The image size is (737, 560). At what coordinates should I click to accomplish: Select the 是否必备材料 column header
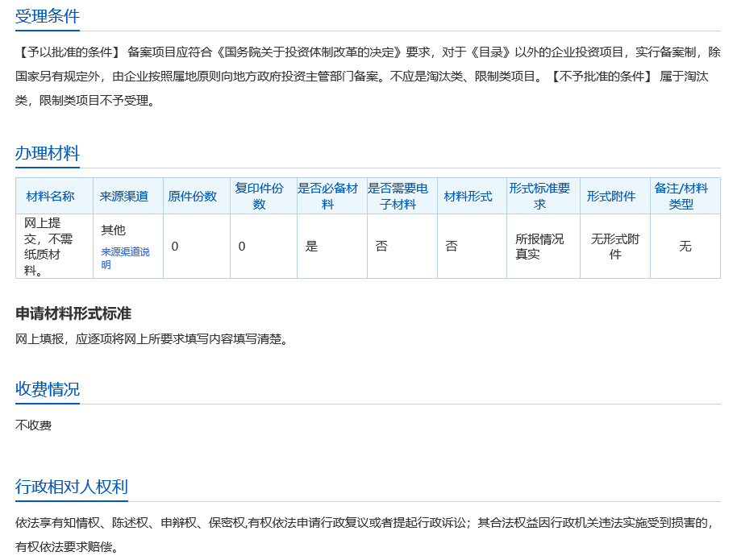[x=327, y=196]
